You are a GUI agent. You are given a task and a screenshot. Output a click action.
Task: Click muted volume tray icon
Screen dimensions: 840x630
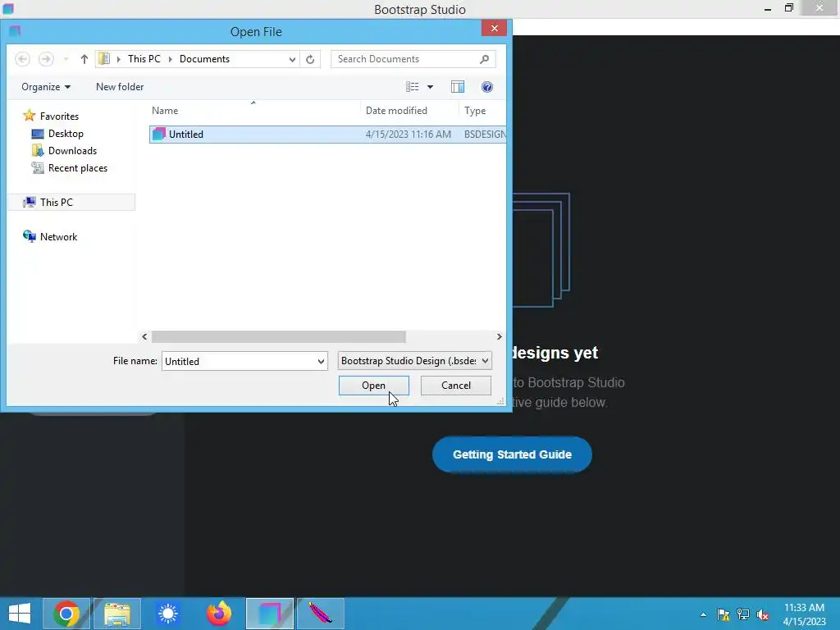pyautogui.click(x=763, y=614)
